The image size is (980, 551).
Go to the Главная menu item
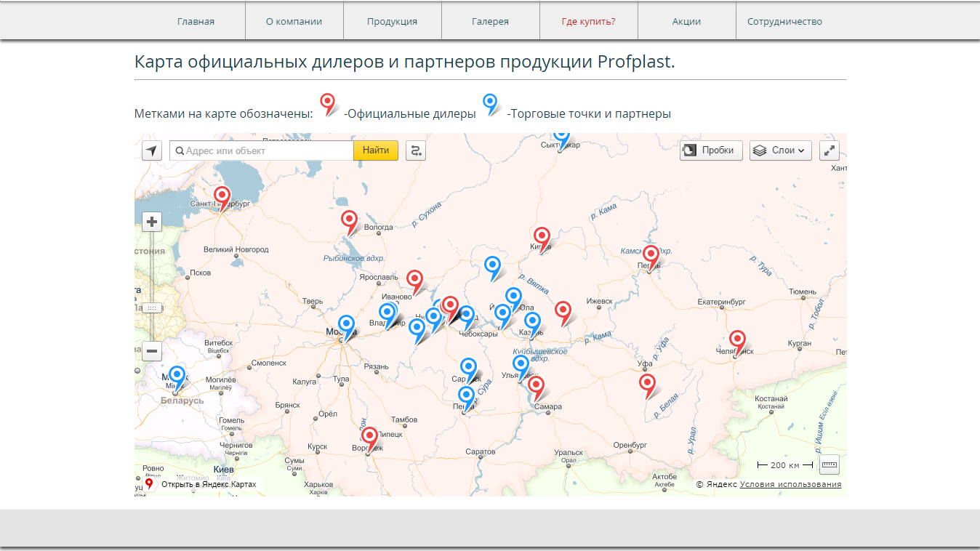coord(196,21)
